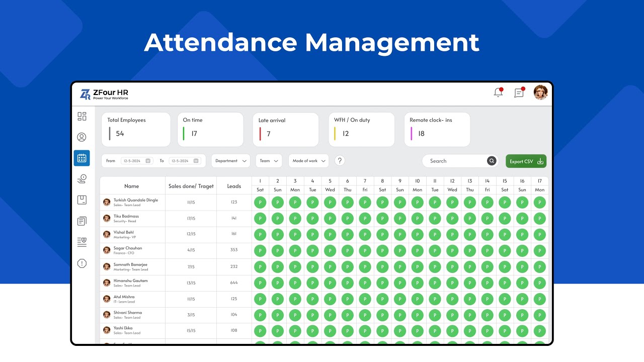Open the To date calendar picker icon
The width and height of the screenshot is (644, 362).
pos(196,161)
